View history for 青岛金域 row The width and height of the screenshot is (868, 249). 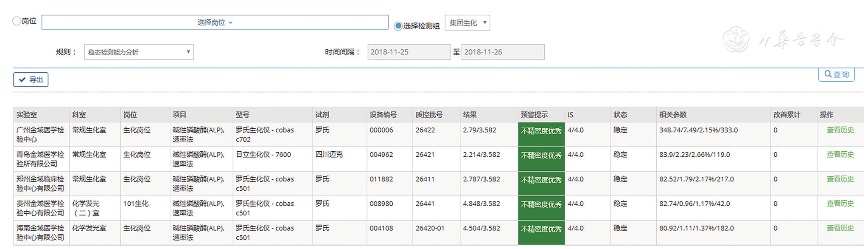(x=840, y=155)
